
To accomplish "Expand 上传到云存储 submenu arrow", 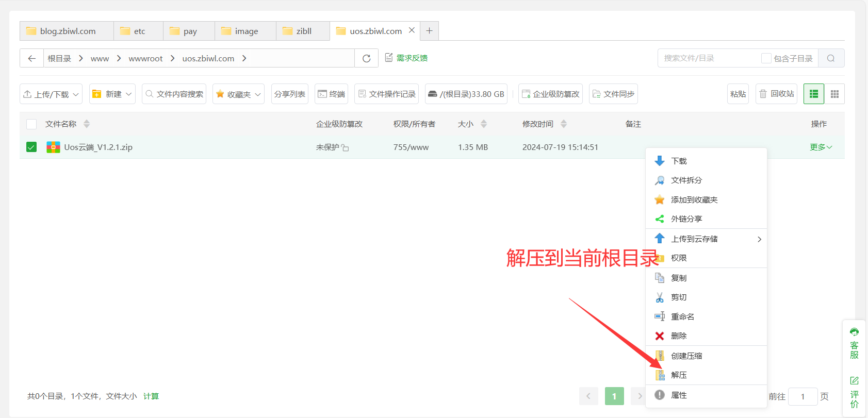I will (759, 239).
